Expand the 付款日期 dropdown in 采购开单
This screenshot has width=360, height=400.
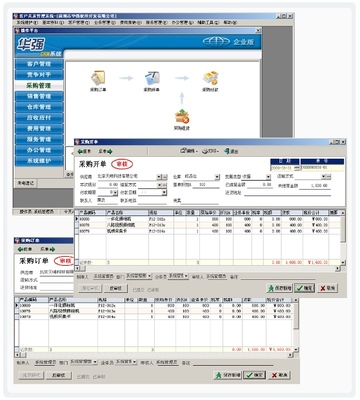164,193
